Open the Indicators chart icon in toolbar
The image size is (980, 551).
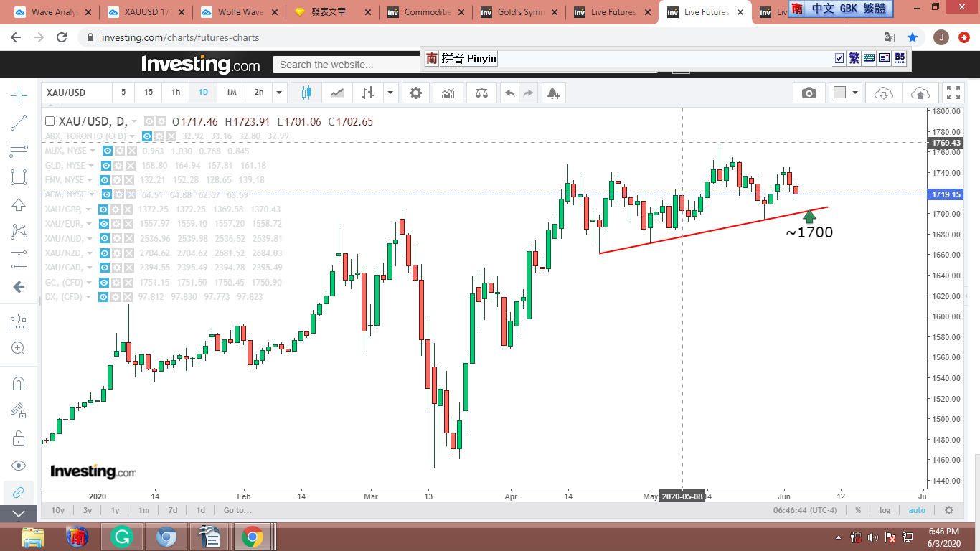pos(448,93)
